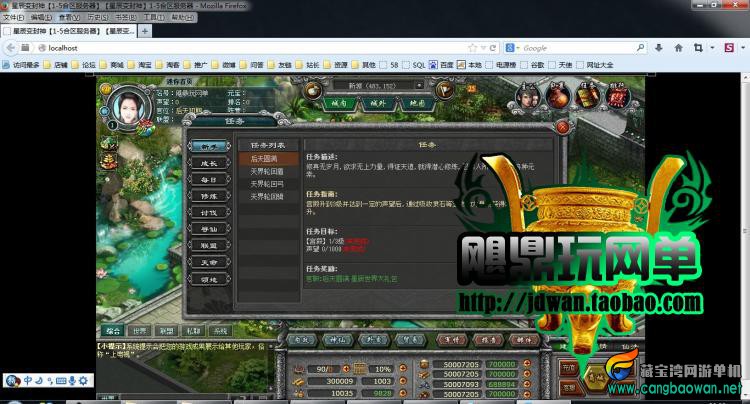Click the bowl icon left of location bar
This screenshot has height=404, width=750.
[313, 90]
